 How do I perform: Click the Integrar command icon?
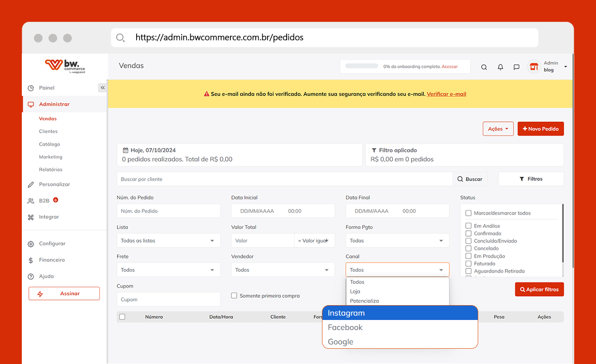pyautogui.click(x=31, y=217)
